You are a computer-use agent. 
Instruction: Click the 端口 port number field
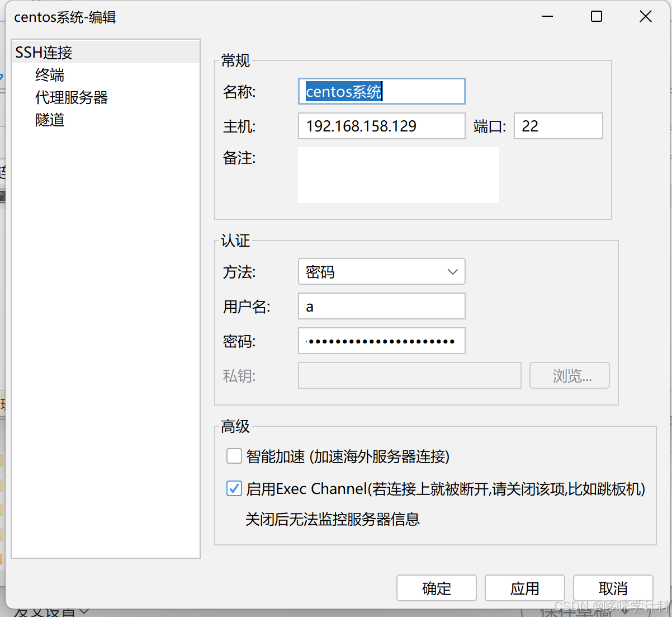click(x=557, y=126)
